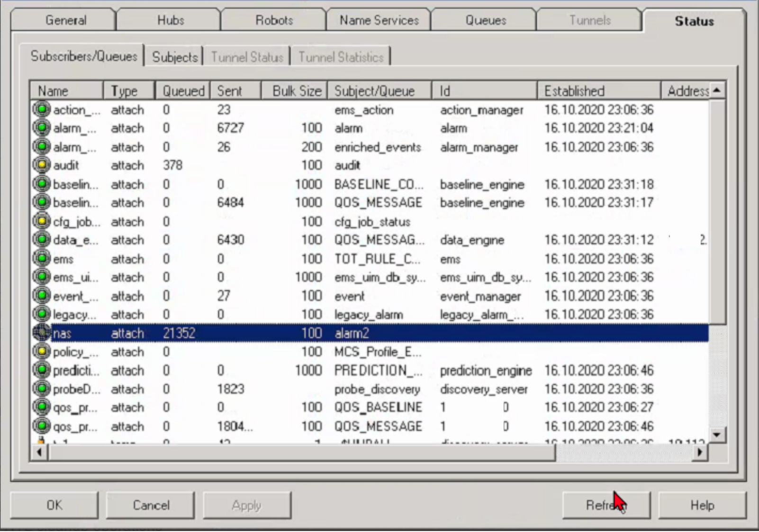The height and width of the screenshot is (532, 759).
Task: Click the status icon for policy row
Action: (x=42, y=352)
